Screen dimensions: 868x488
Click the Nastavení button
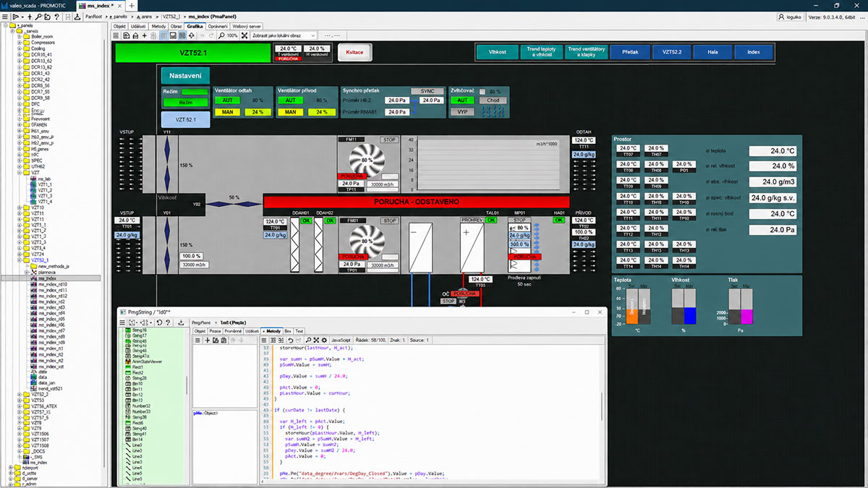pyautogui.click(x=185, y=76)
